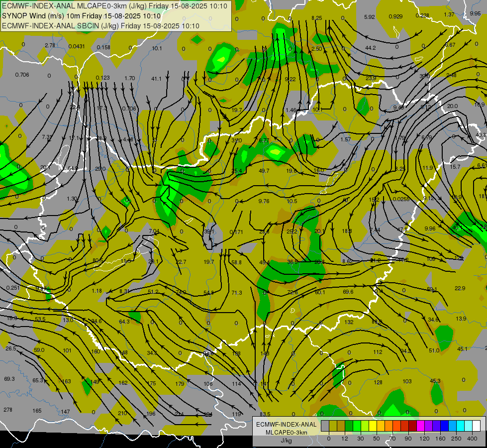
Task: Click the map value 44.2
Action: click(371, 48)
